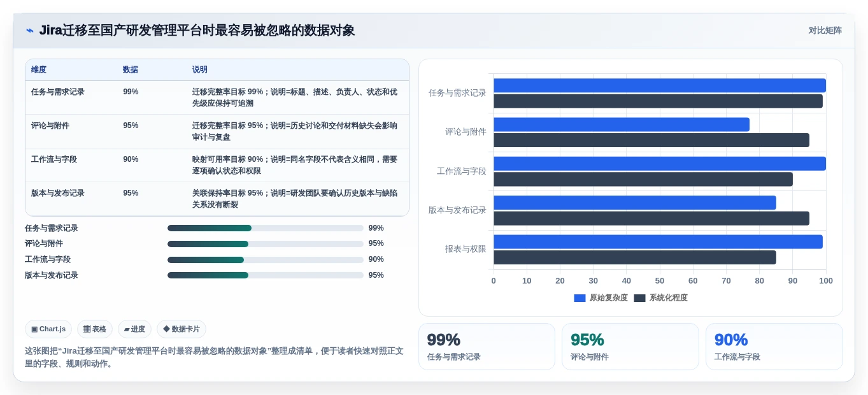
Task: Click the 99% label beside progress bar
Action: click(x=376, y=228)
